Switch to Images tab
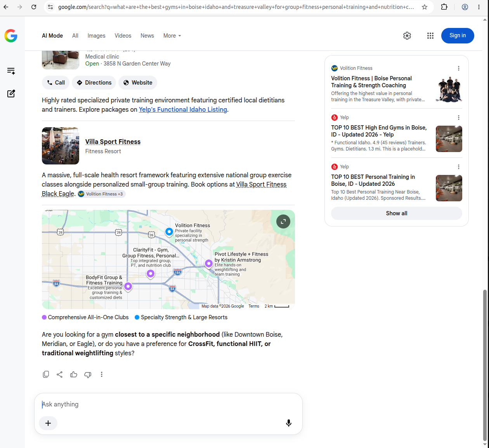 click(96, 36)
